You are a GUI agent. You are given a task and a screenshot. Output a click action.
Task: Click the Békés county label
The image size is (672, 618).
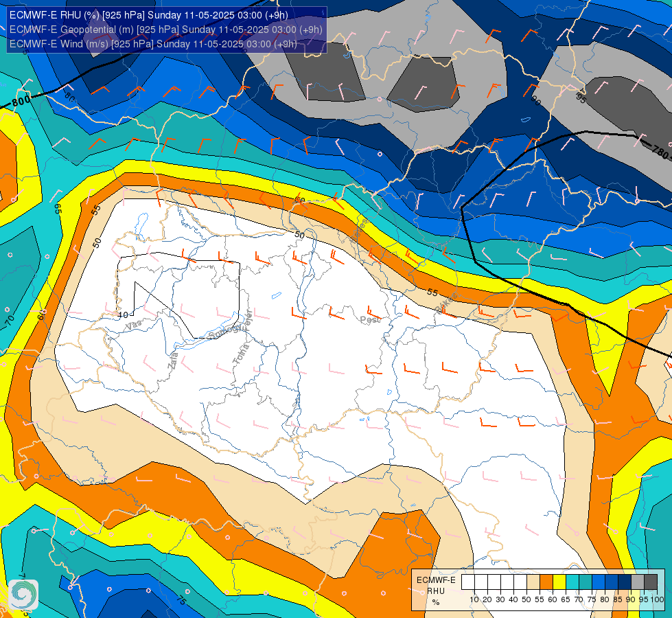(446, 304)
